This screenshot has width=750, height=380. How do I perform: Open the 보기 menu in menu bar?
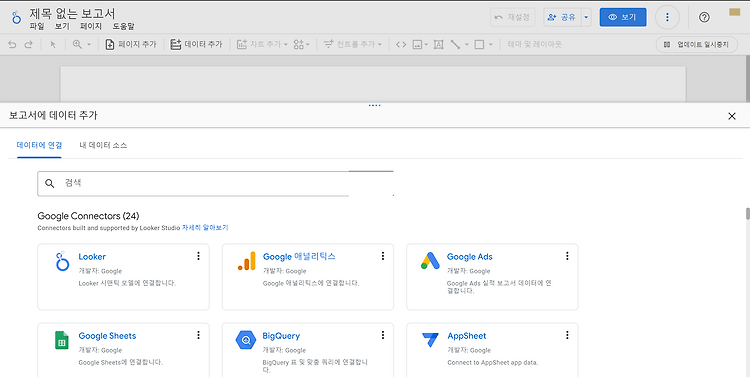point(62,26)
